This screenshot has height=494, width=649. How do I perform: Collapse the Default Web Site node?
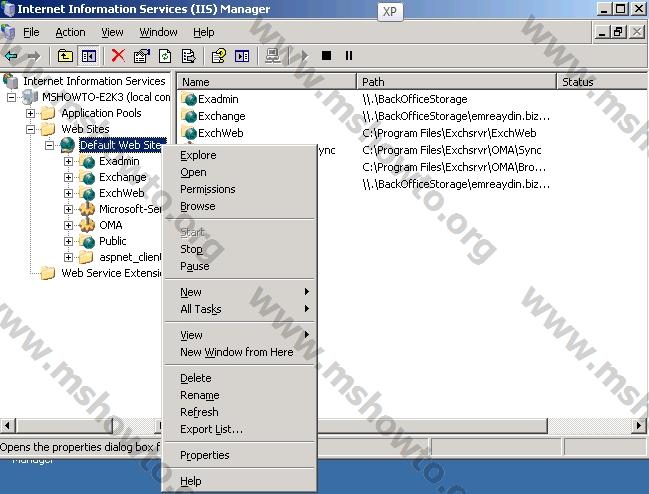click(x=49, y=145)
